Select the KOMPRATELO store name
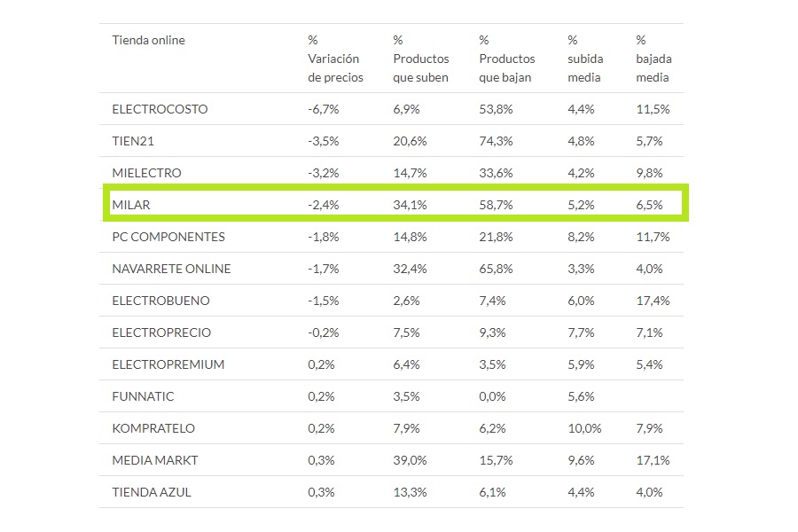Viewport: 798px width, 532px height. click(153, 428)
